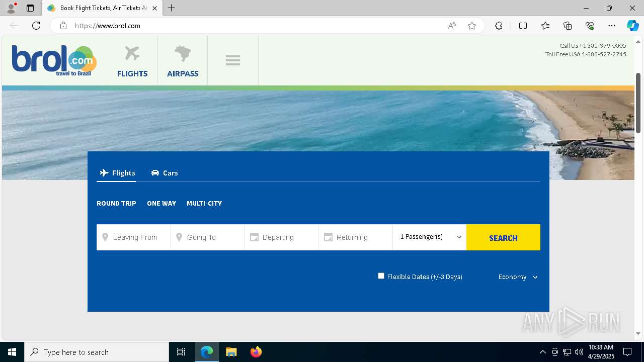Viewport: 644px width, 362px height.
Task: Click the Toll Free USA number text
Action: (x=586, y=54)
